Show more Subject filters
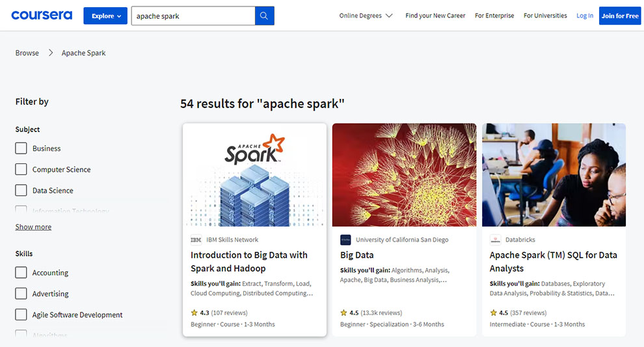This screenshot has height=347, width=644. coord(33,227)
